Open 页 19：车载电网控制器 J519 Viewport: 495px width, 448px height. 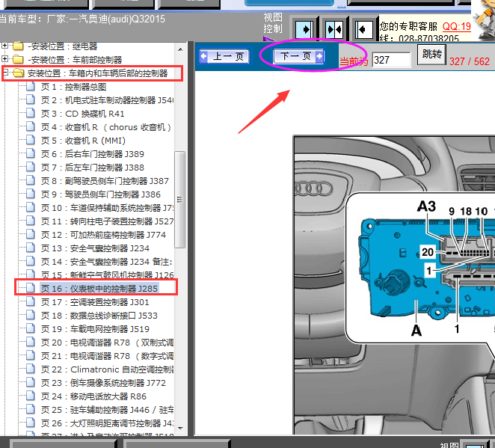95,329
